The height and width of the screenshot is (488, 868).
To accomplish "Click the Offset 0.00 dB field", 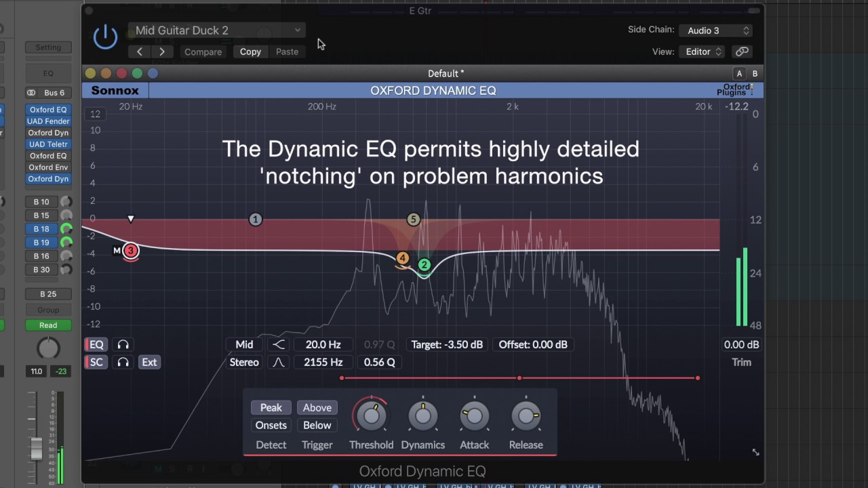I will coord(533,344).
